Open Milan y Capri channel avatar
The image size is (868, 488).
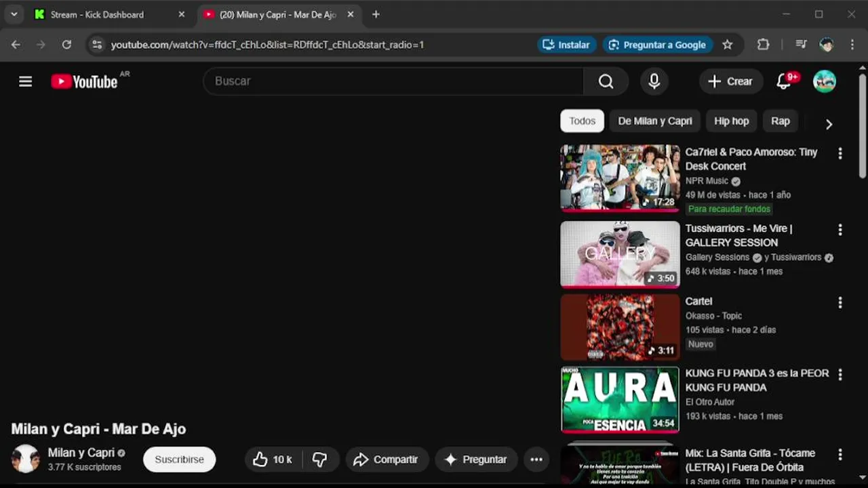[26, 459]
